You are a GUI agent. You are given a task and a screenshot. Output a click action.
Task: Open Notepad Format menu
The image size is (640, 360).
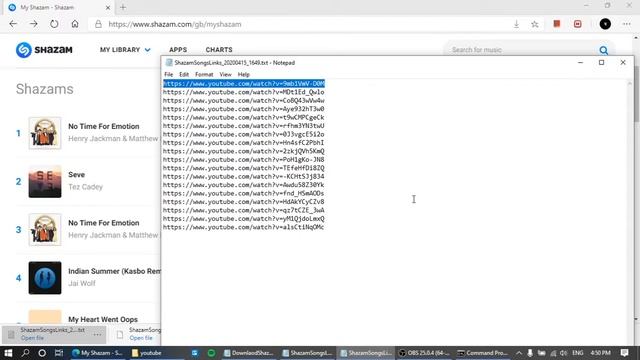point(204,74)
